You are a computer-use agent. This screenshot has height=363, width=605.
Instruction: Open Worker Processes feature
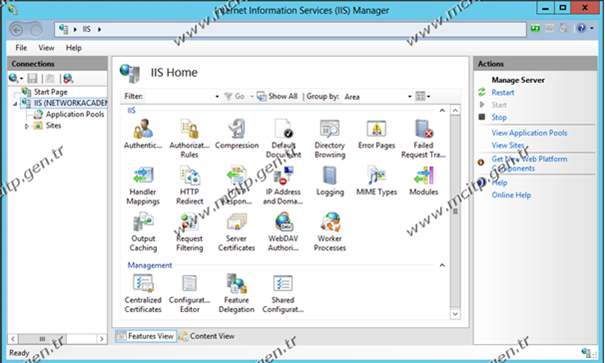click(x=330, y=231)
